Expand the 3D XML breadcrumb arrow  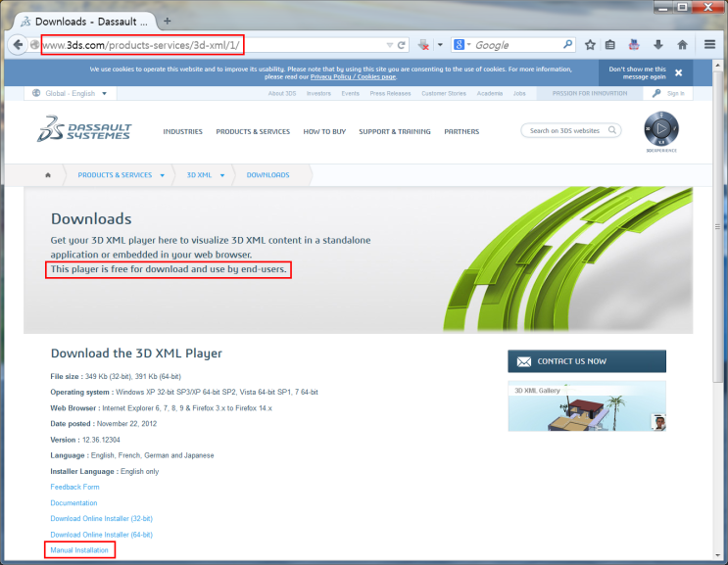(222, 175)
